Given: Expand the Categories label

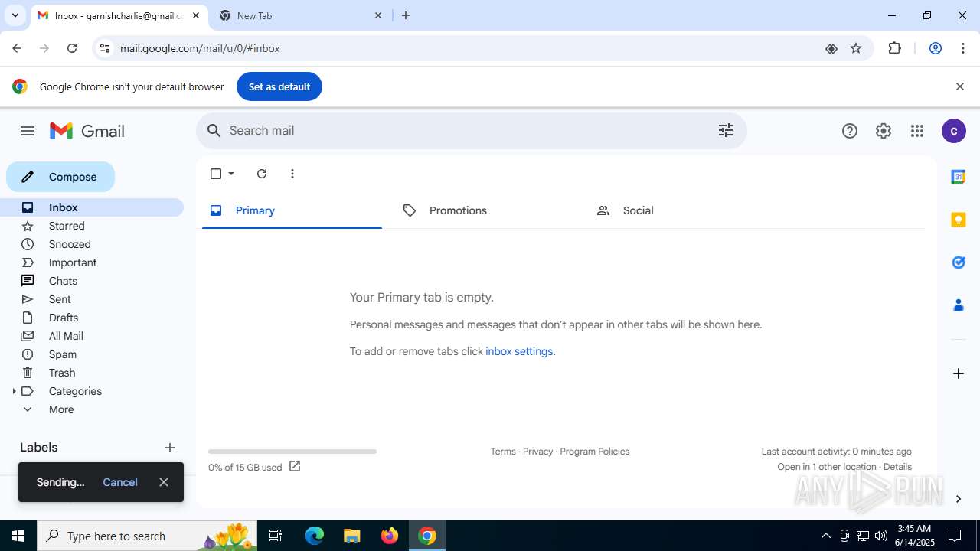Looking at the screenshot, I should [14, 391].
